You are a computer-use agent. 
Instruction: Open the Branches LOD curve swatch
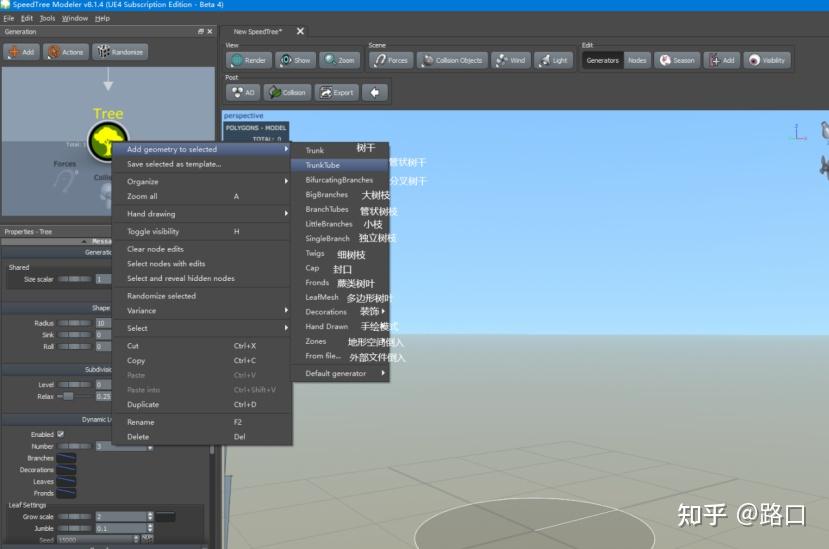66,458
